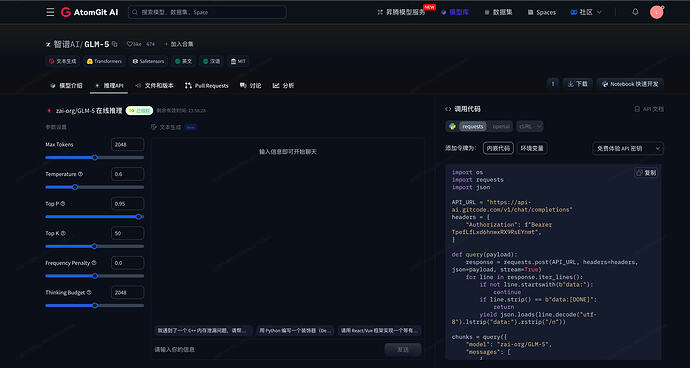Click the 文本生成 tag
Screen dimensions: 690x368
click(63, 61)
